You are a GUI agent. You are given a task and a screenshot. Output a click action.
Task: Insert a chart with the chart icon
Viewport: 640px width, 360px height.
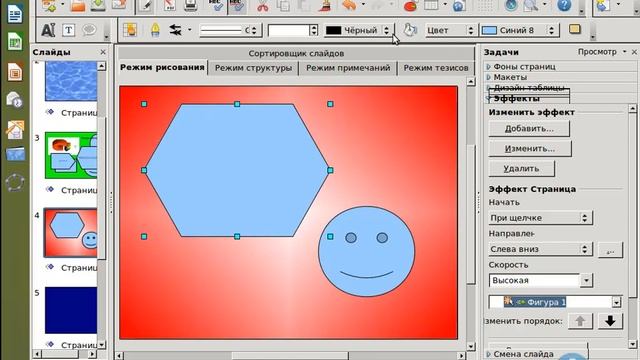tap(410, 6)
